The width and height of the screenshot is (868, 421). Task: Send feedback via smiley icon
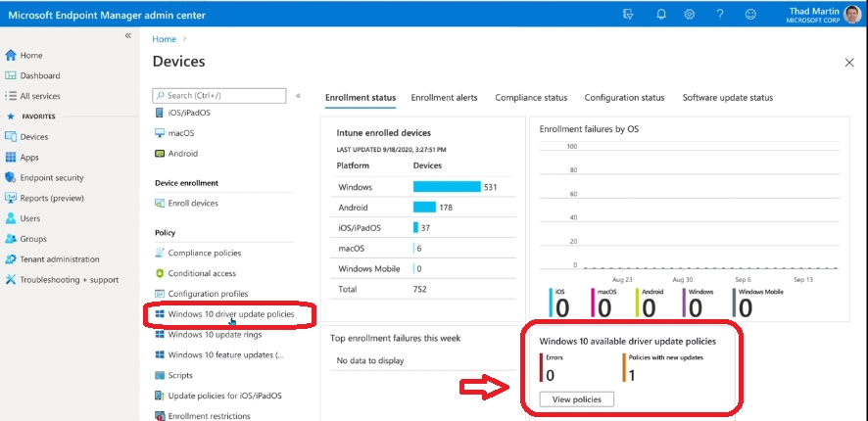click(x=750, y=15)
